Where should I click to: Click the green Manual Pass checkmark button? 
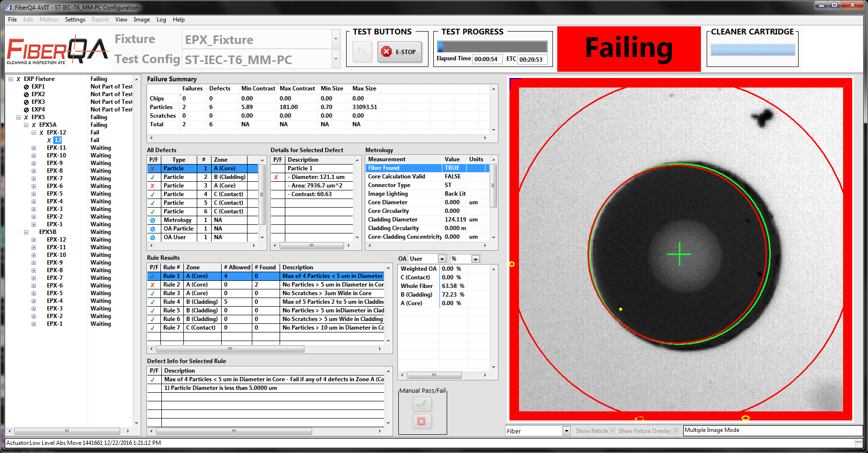click(x=421, y=405)
